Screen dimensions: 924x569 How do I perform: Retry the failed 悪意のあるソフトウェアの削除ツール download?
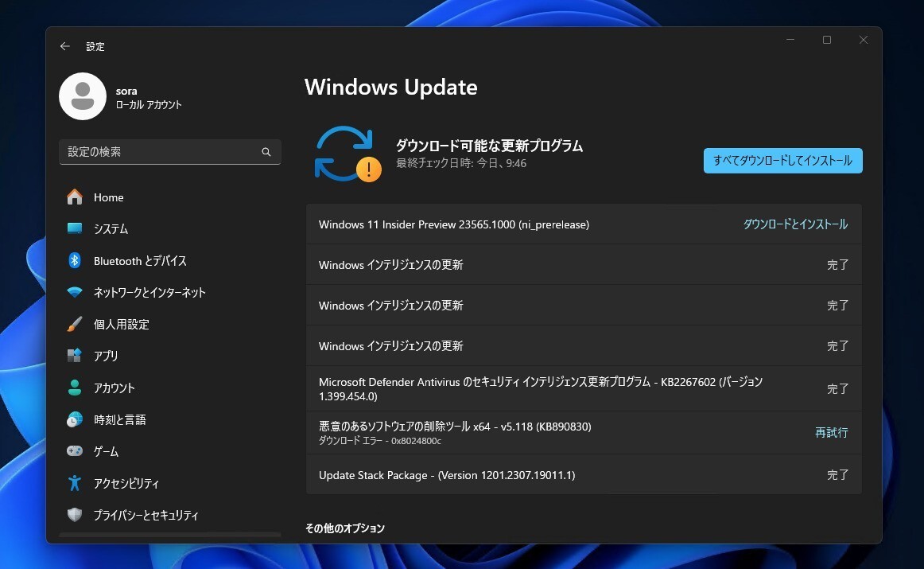coord(832,432)
